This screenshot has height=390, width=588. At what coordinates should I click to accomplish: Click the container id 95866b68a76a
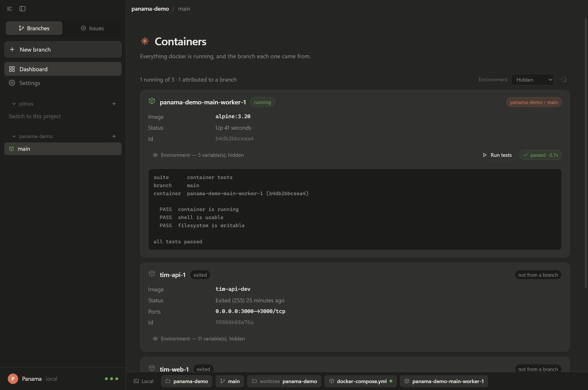pyautogui.click(x=235, y=322)
